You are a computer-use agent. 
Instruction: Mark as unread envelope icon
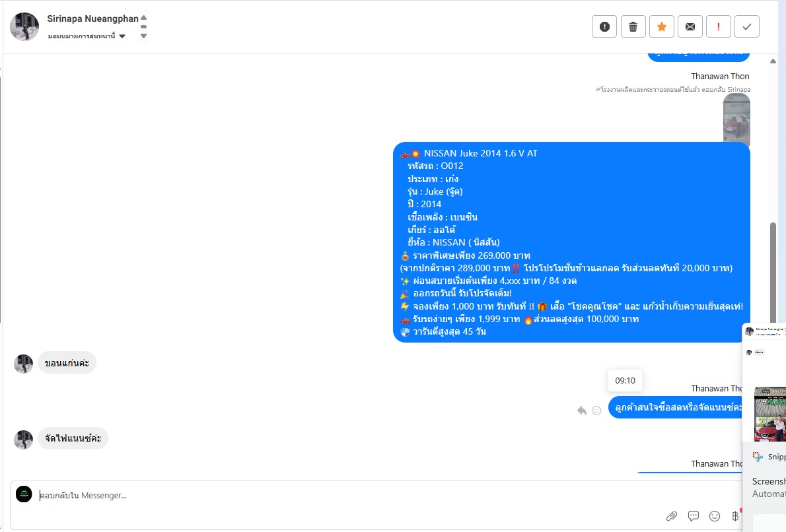tap(690, 26)
